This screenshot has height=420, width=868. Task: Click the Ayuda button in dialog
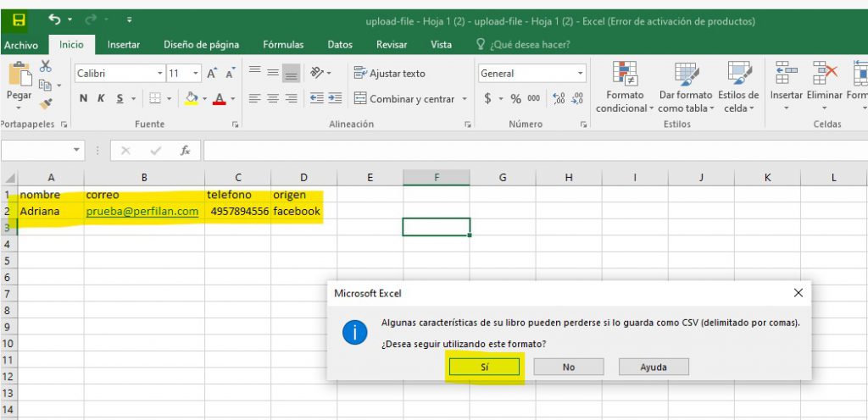653,367
